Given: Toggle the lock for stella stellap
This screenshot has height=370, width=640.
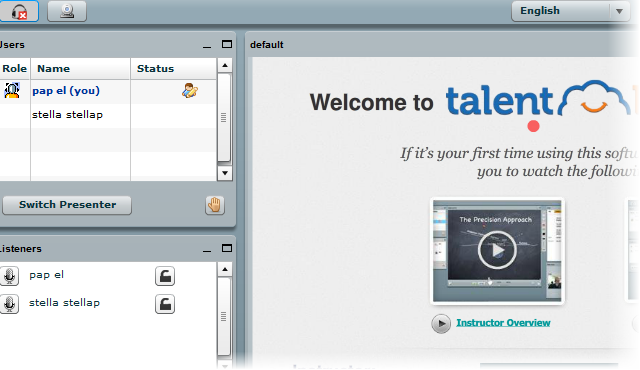Looking at the screenshot, I should pos(165,304).
